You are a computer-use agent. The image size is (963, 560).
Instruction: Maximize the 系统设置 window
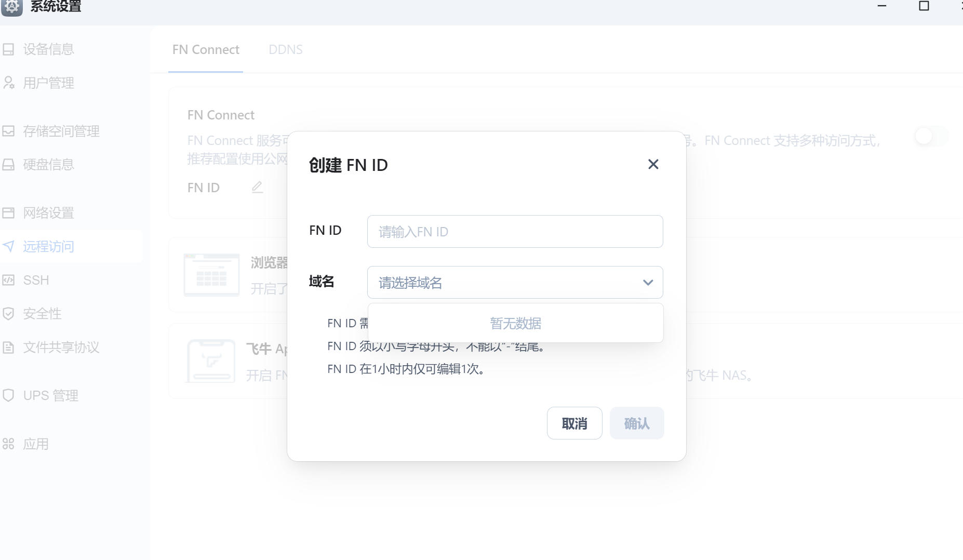pos(924,6)
